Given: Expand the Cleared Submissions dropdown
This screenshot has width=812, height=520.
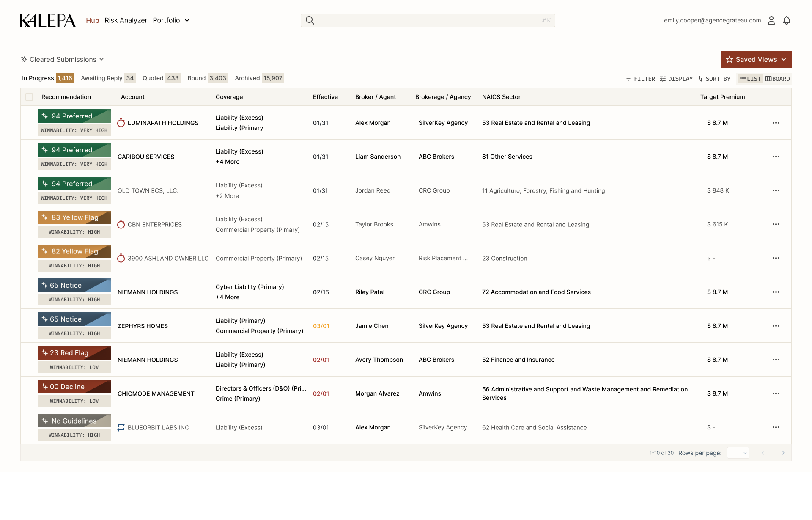Looking at the screenshot, I should click(63, 59).
